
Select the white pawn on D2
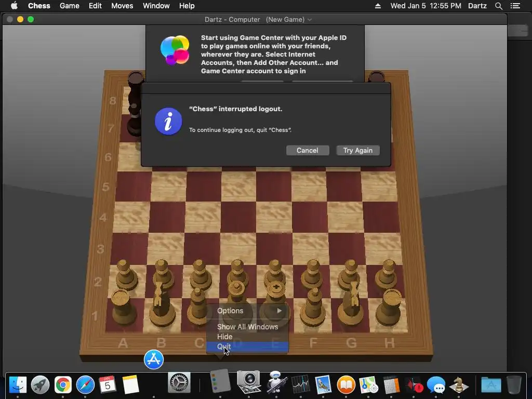(x=237, y=273)
